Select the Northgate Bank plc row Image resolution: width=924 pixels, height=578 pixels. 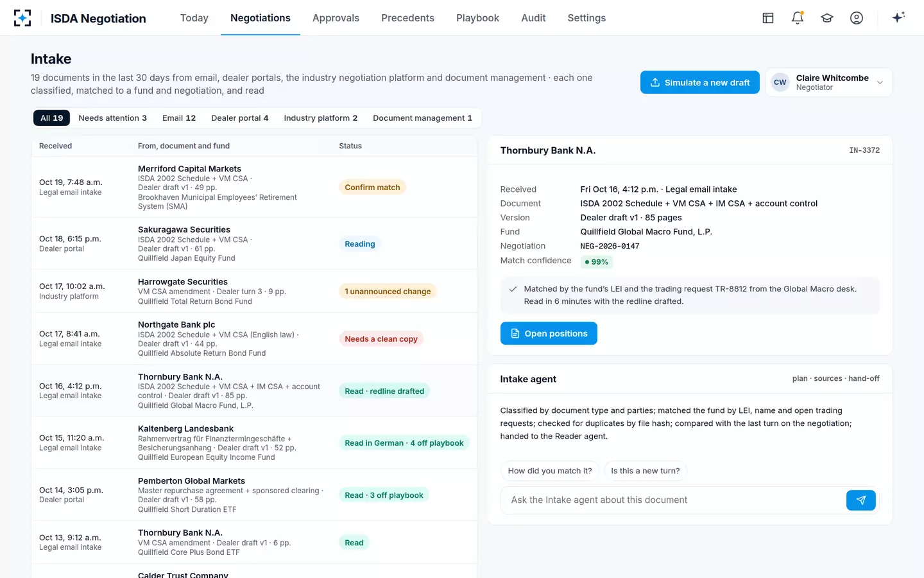point(254,338)
